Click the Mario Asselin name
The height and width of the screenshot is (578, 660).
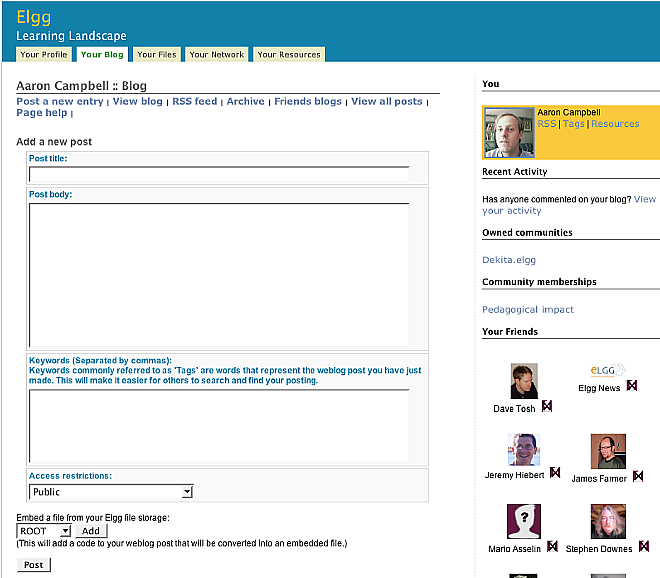point(514,549)
